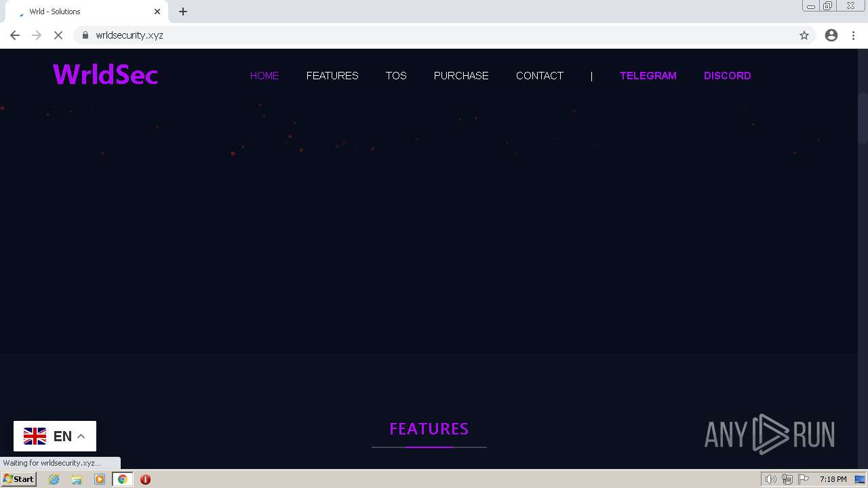The image size is (868, 488).
Task: Click the 7:18 PM system clock
Action: pos(833,479)
